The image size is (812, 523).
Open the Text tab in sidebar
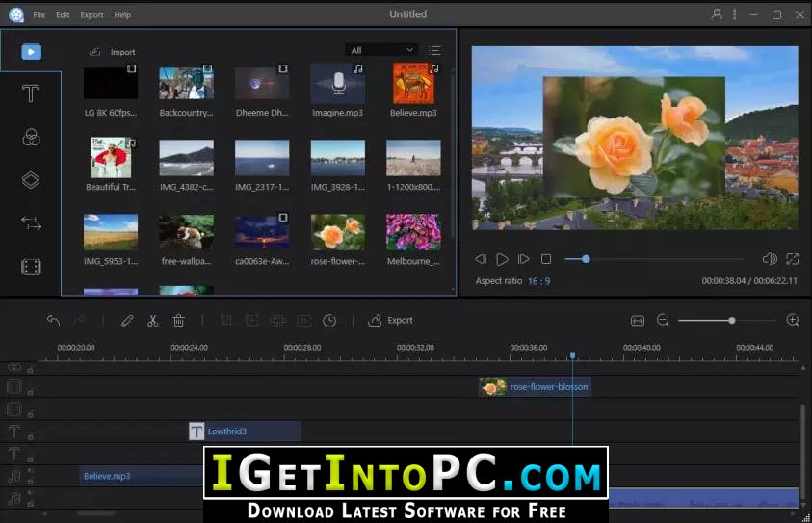(x=31, y=93)
